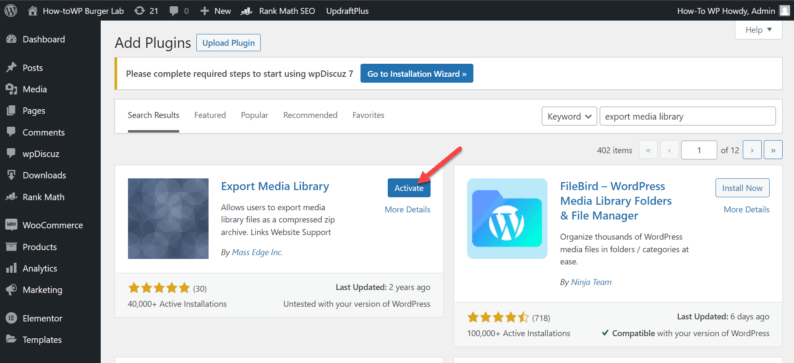794x363 pixels.
Task: Switch to the Favorites tab
Action: tap(368, 115)
